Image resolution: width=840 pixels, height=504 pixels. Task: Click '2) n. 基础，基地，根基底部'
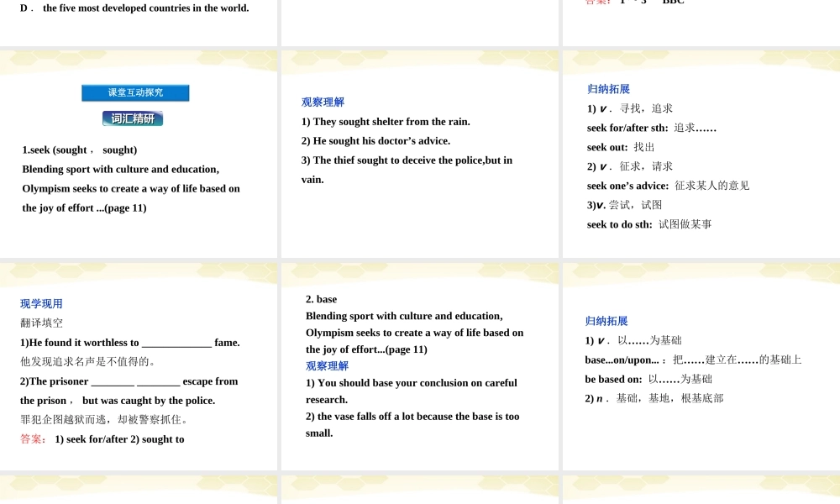(654, 398)
